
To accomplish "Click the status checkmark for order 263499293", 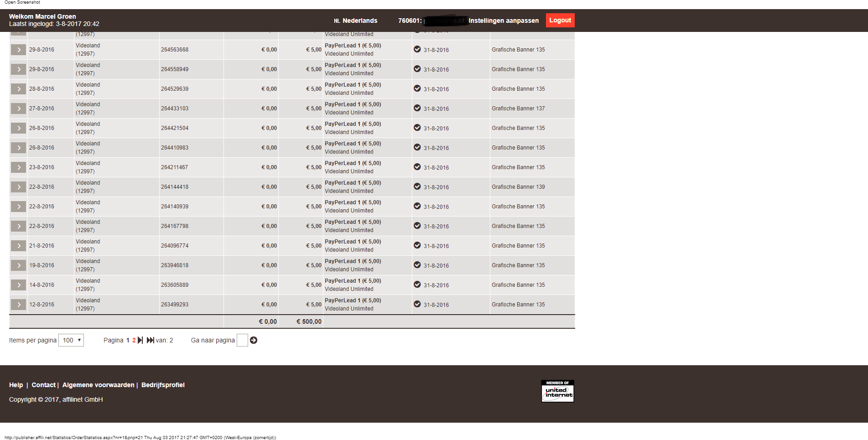I will point(417,304).
